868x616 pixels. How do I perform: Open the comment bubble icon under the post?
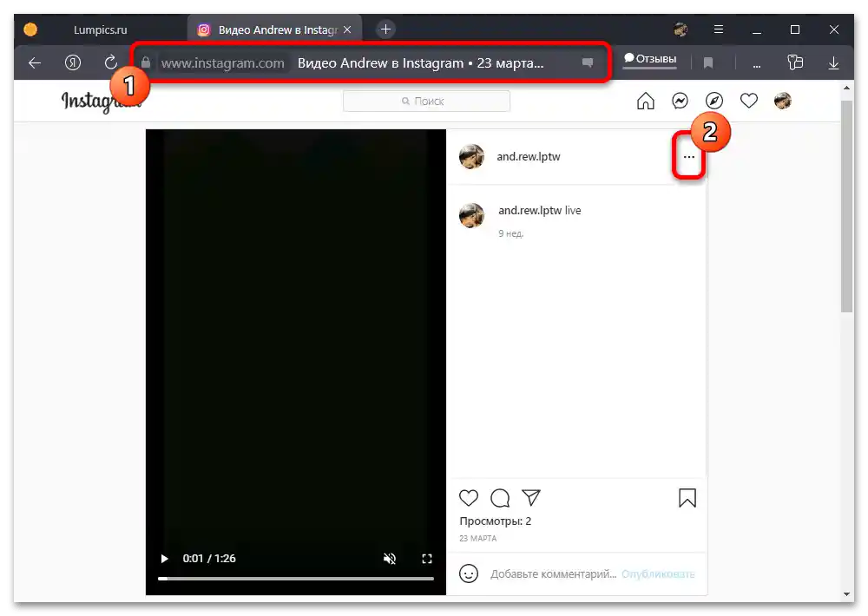[500, 498]
